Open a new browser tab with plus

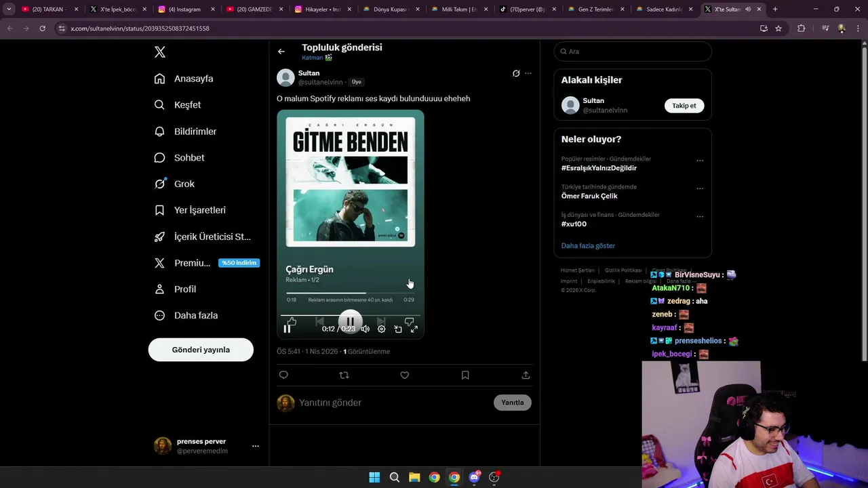[775, 9]
